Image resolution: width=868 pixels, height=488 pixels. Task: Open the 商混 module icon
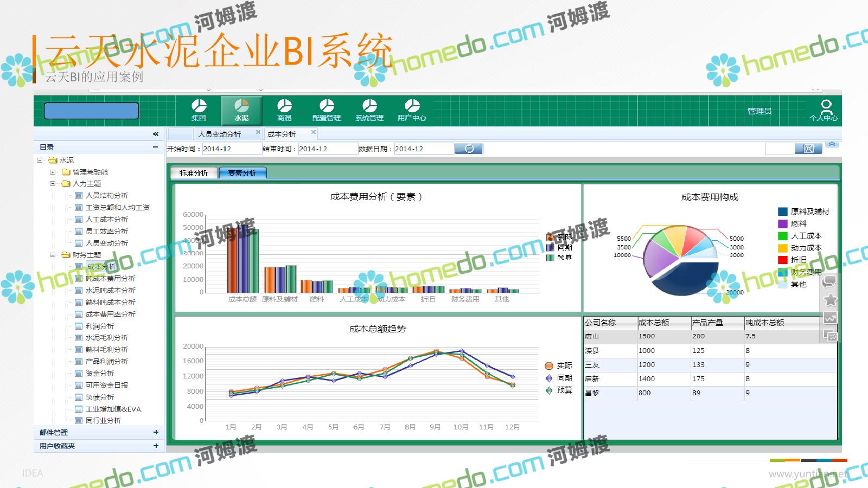point(284,110)
